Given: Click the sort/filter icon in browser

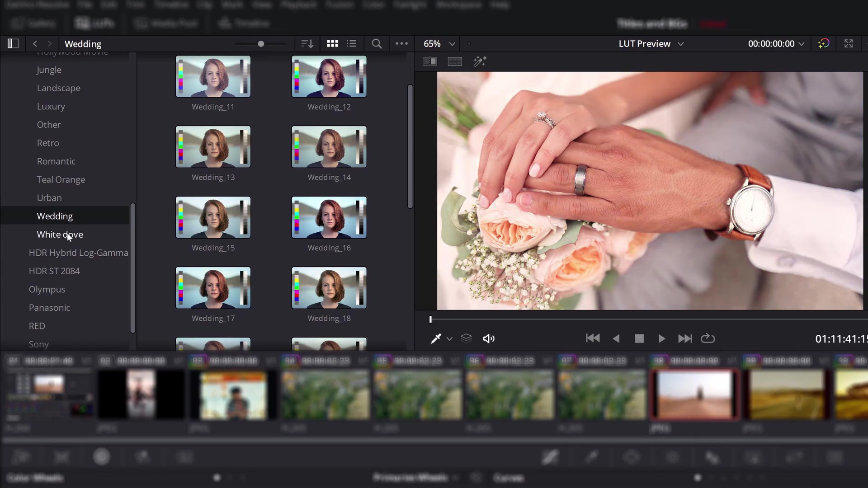Looking at the screenshot, I should [307, 43].
